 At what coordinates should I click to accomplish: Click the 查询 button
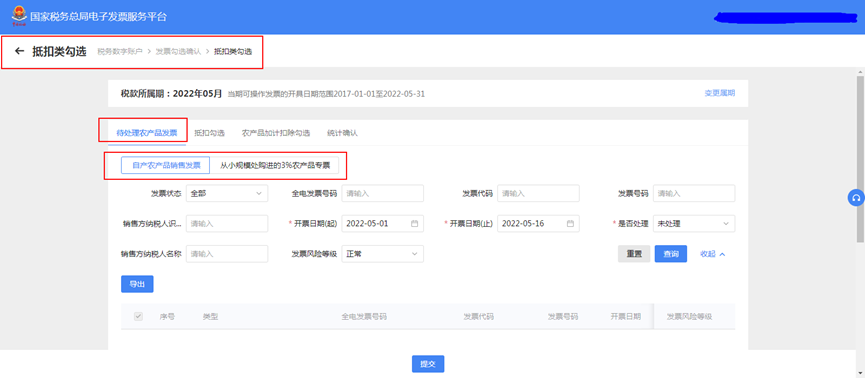[x=671, y=254]
